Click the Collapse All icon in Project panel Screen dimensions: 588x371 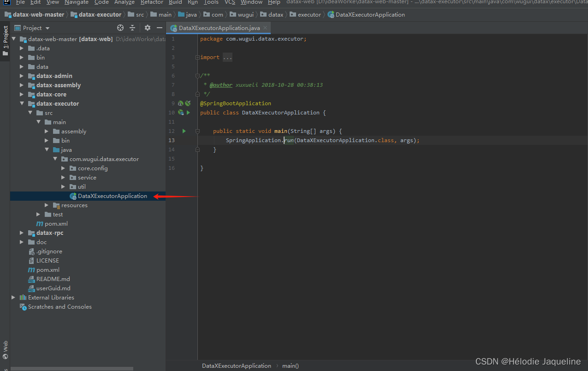pyautogui.click(x=132, y=28)
